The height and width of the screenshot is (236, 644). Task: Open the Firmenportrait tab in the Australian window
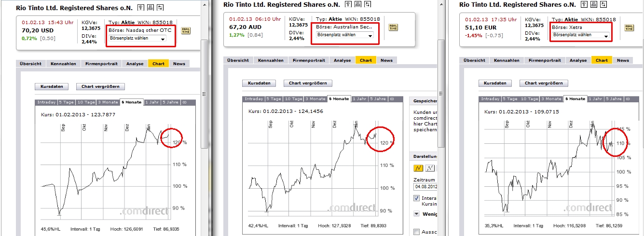[x=309, y=60]
